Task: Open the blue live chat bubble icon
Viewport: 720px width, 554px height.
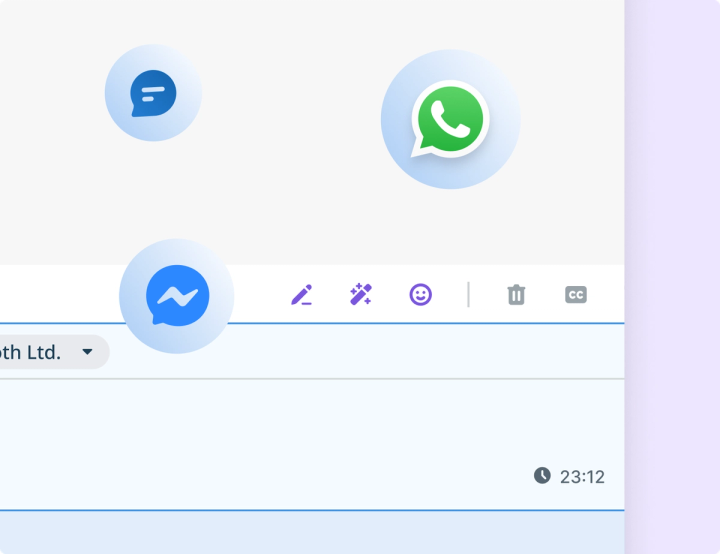Action: point(153,93)
